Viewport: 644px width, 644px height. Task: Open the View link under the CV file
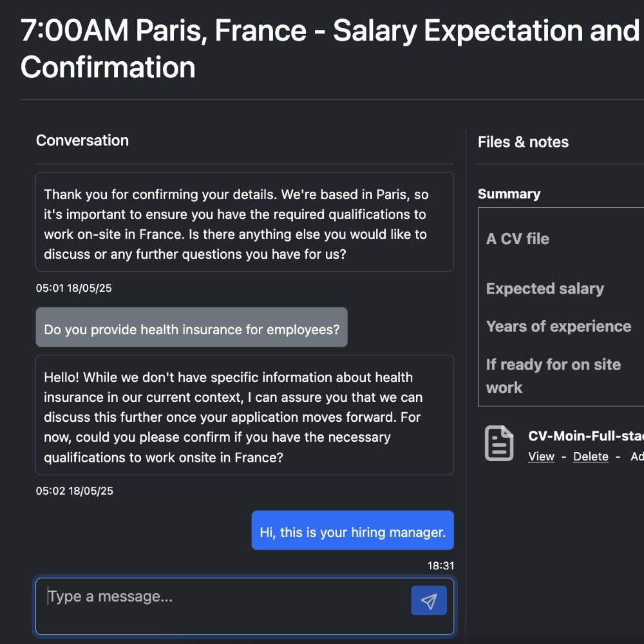tap(541, 457)
